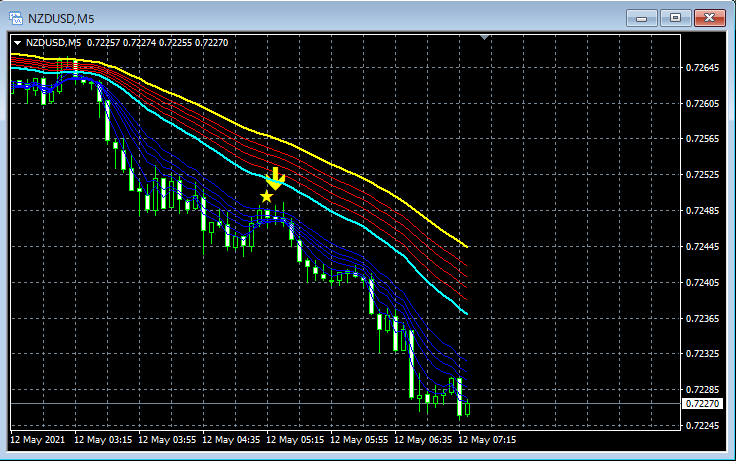Click the 0.72245 price scale label
The image size is (736, 461).
tap(702, 425)
